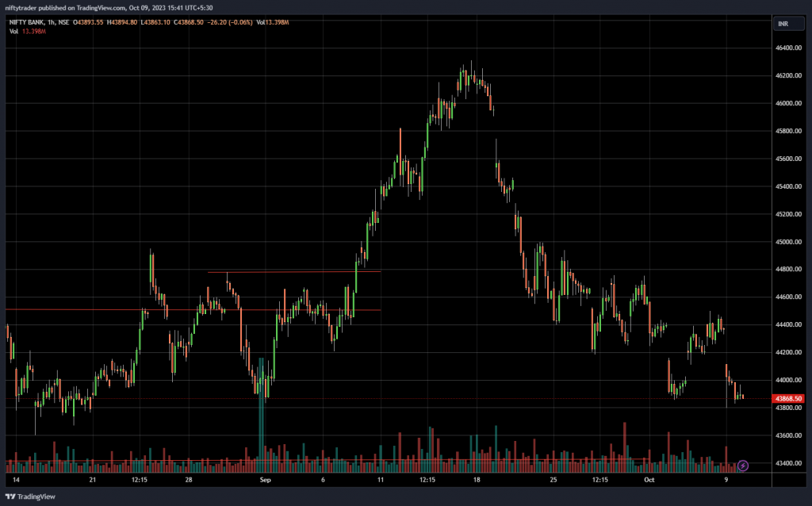Click the 11 date label on the time axis
Image resolution: width=812 pixels, height=506 pixels.
tap(380, 480)
